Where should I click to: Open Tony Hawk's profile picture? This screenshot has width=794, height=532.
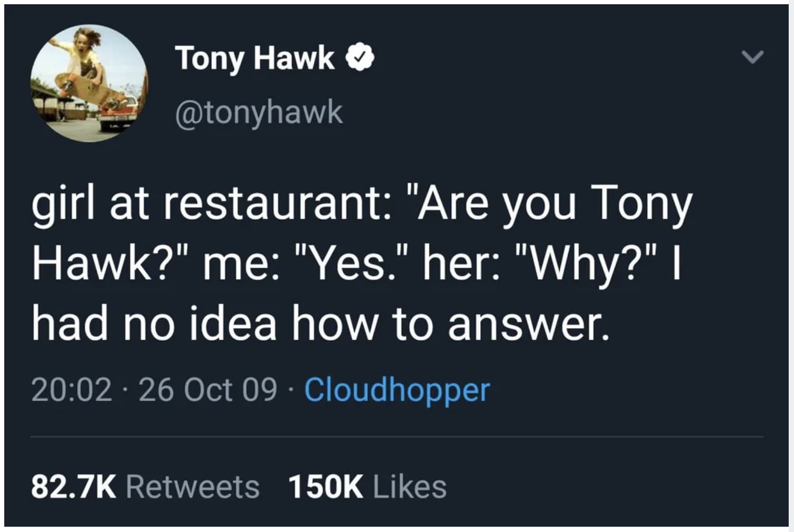click(x=89, y=82)
